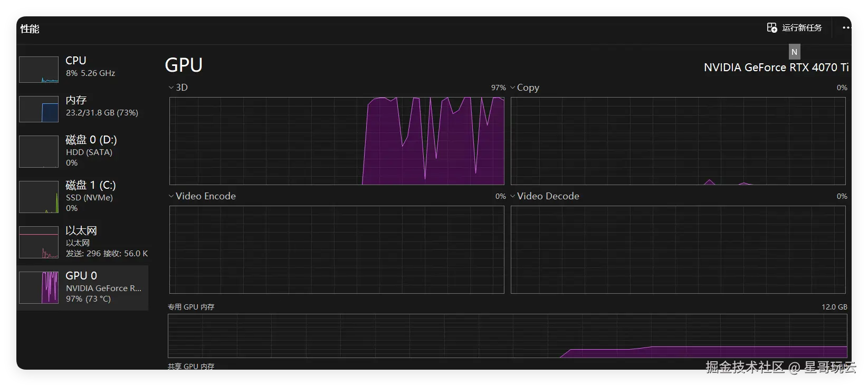
Task: Click the 97% 3D usage value
Action: click(x=499, y=88)
